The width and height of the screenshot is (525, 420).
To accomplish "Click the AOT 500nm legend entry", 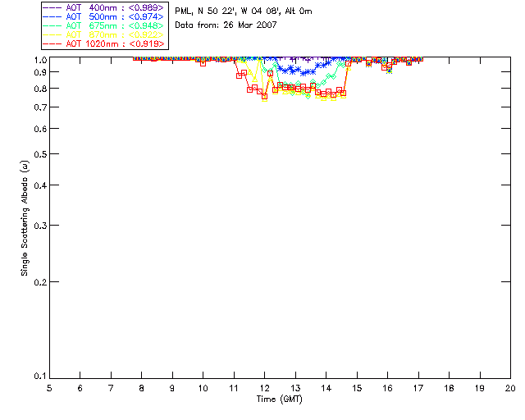I will 103,16.
